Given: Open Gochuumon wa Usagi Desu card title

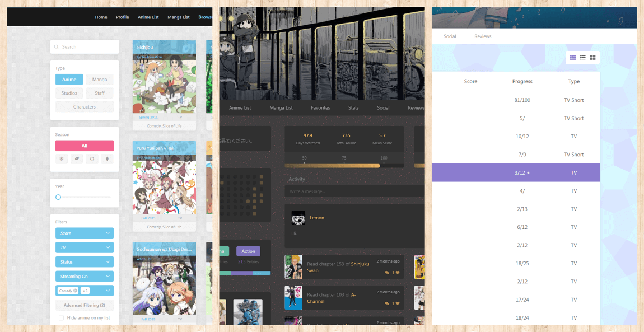Looking at the screenshot, I should 163,249.
